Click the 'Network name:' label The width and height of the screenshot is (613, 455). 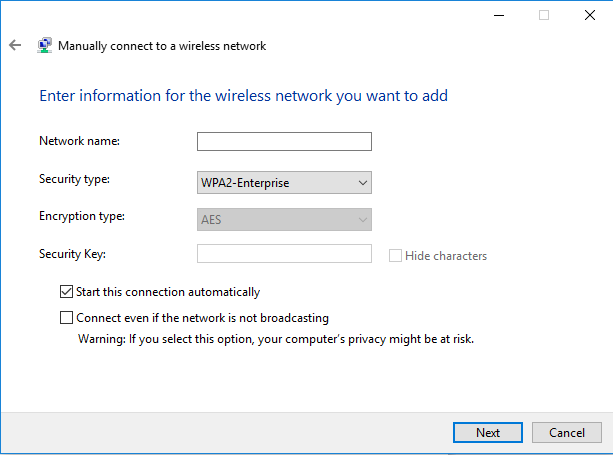point(79,141)
